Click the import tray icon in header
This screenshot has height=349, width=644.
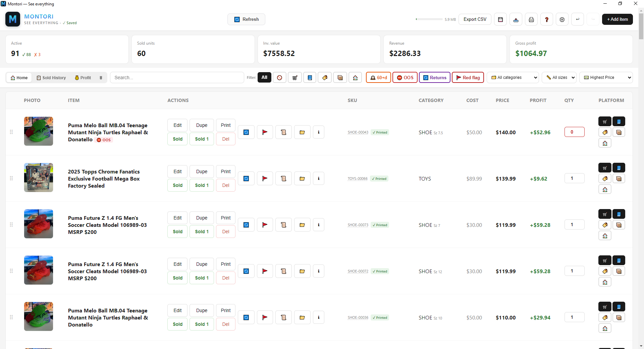[x=516, y=19]
